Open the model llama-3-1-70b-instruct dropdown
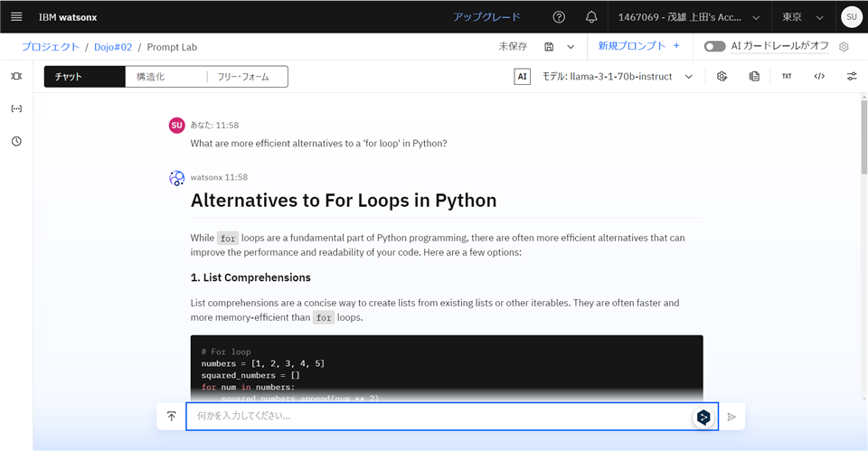Screen dimensions: 868x451 click(618, 76)
